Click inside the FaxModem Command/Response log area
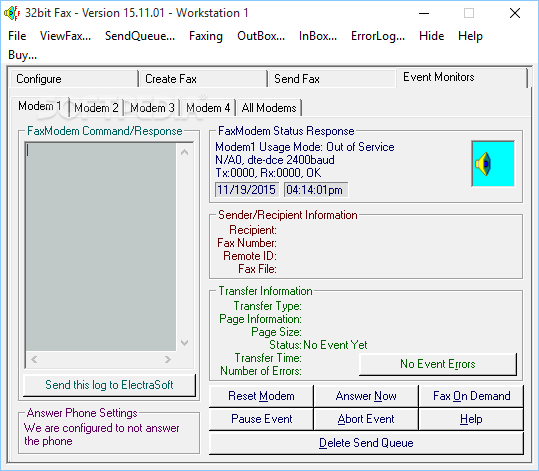This screenshot has width=539, height=471. tap(101, 247)
